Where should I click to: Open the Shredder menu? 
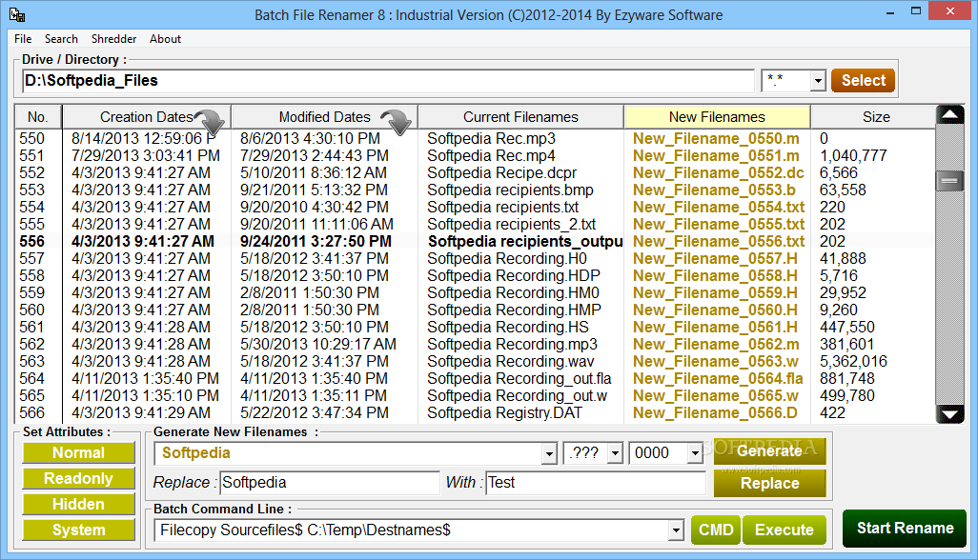pyautogui.click(x=113, y=39)
